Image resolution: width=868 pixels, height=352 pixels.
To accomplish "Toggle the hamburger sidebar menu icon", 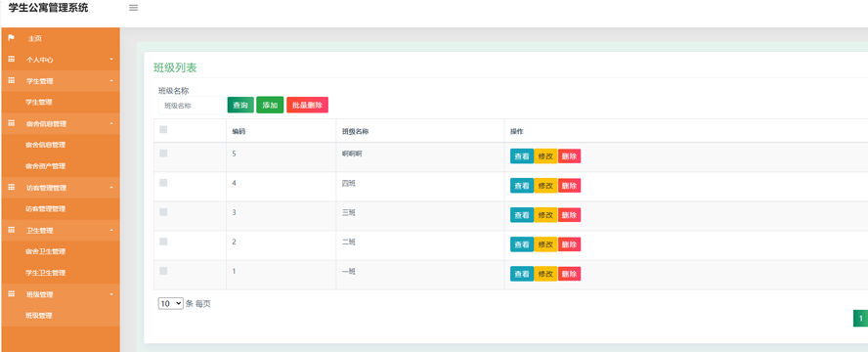I will tap(133, 8).
